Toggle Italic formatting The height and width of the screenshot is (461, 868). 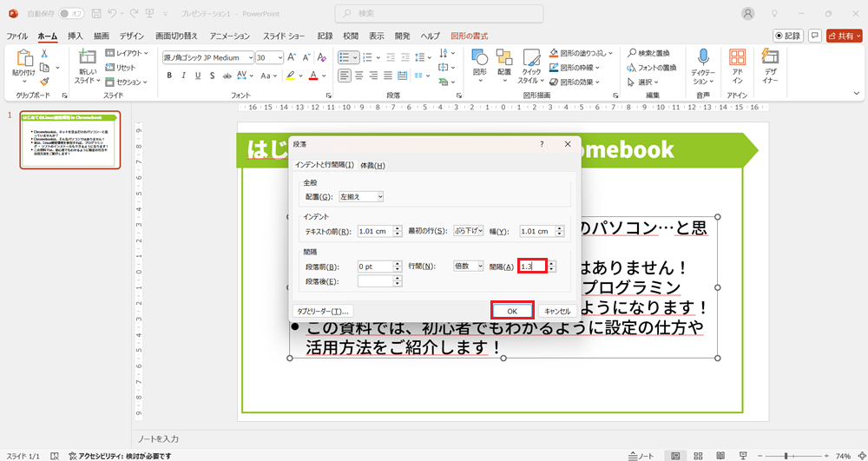184,76
